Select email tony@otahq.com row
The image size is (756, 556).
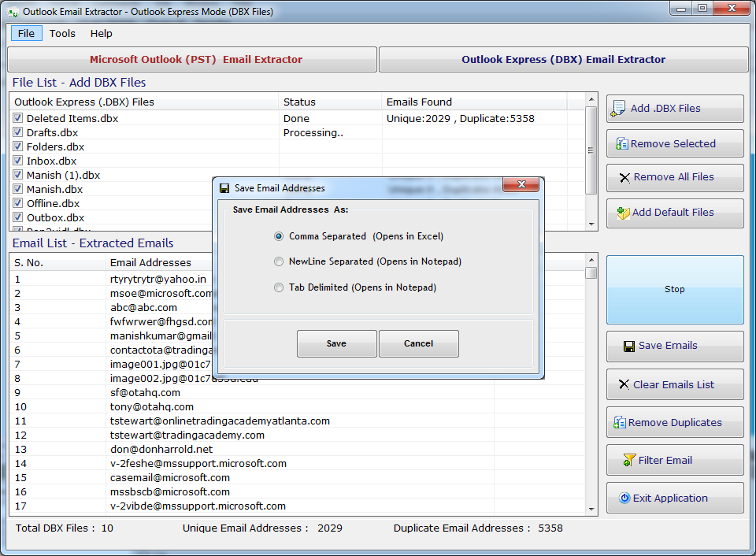pos(297,406)
